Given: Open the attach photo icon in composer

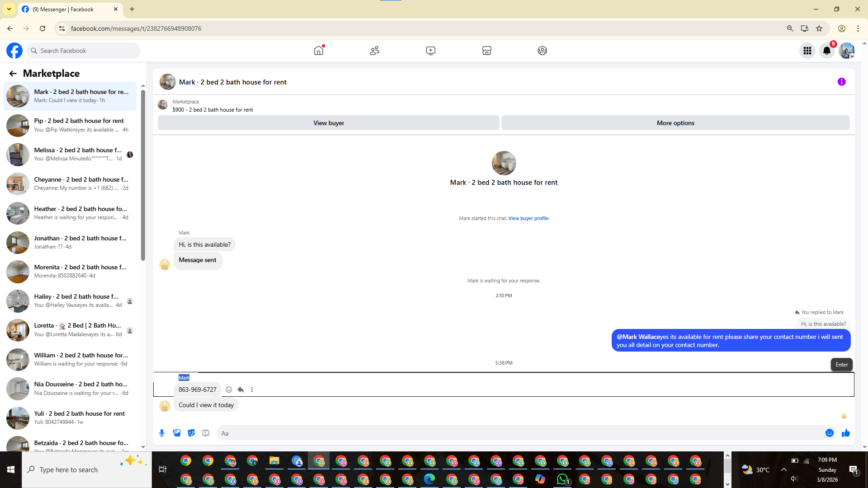Looking at the screenshot, I should [177, 433].
